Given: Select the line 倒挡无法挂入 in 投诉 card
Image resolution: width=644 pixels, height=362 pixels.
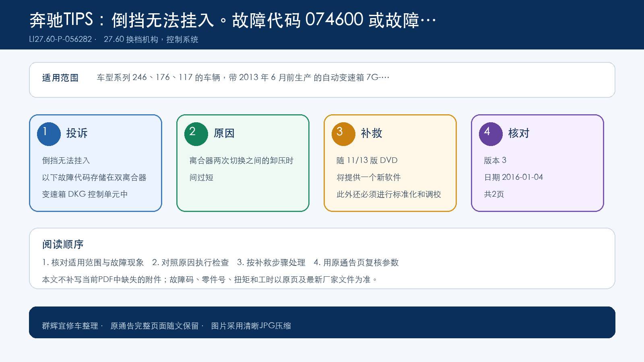Looking at the screenshot, I should [x=66, y=160].
